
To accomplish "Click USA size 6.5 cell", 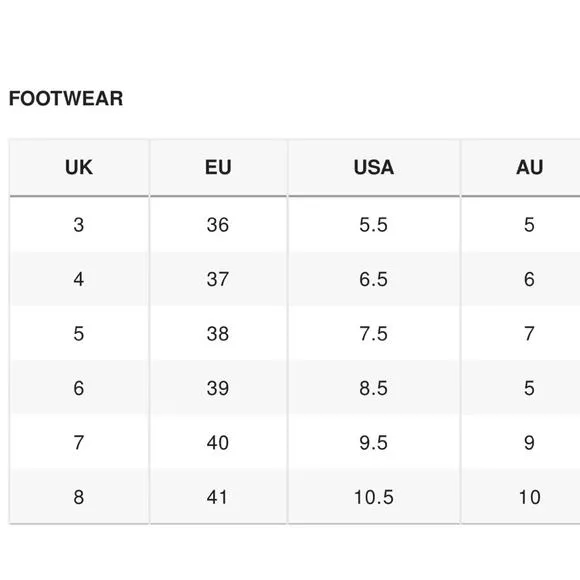I will pyautogui.click(x=374, y=279).
